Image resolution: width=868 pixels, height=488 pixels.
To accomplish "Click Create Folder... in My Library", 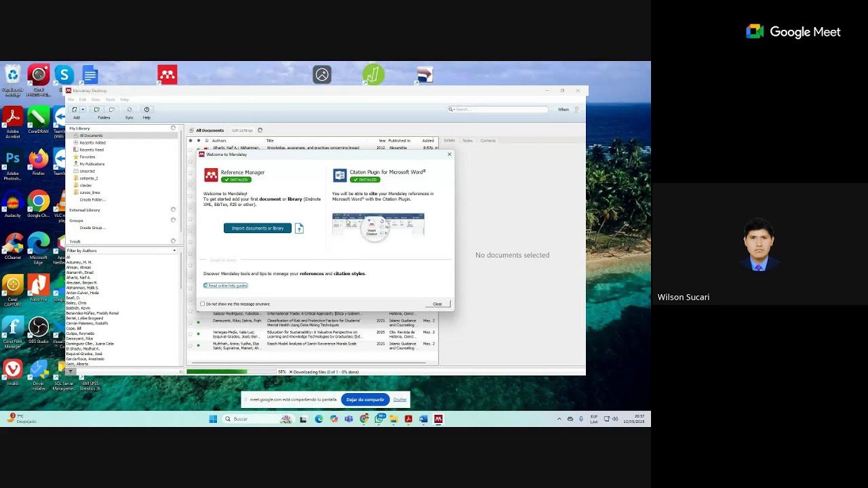I will [x=92, y=199].
